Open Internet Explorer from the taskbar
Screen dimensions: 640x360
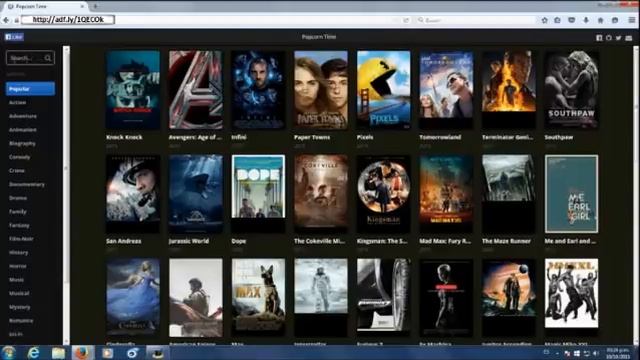click(x=33, y=353)
